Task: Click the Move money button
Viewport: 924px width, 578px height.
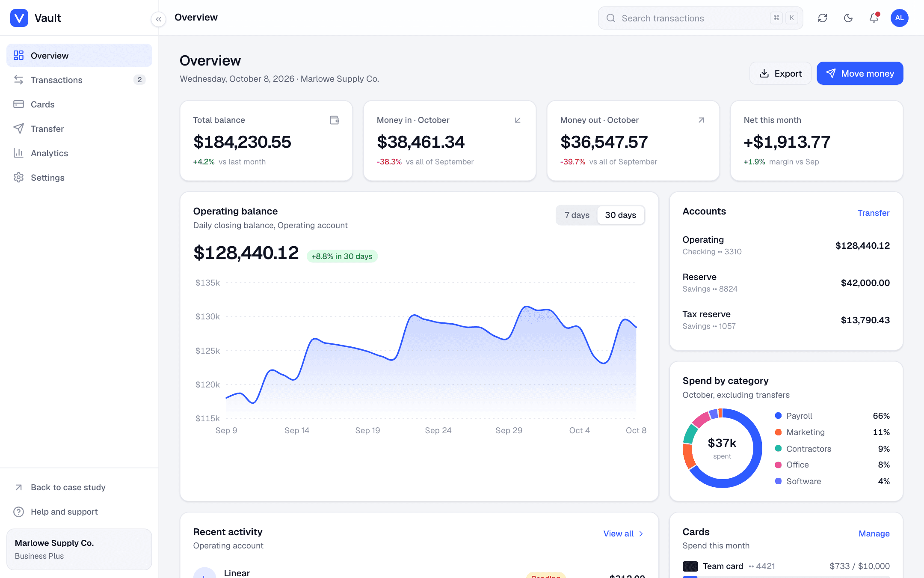Action: [x=860, y=73]
